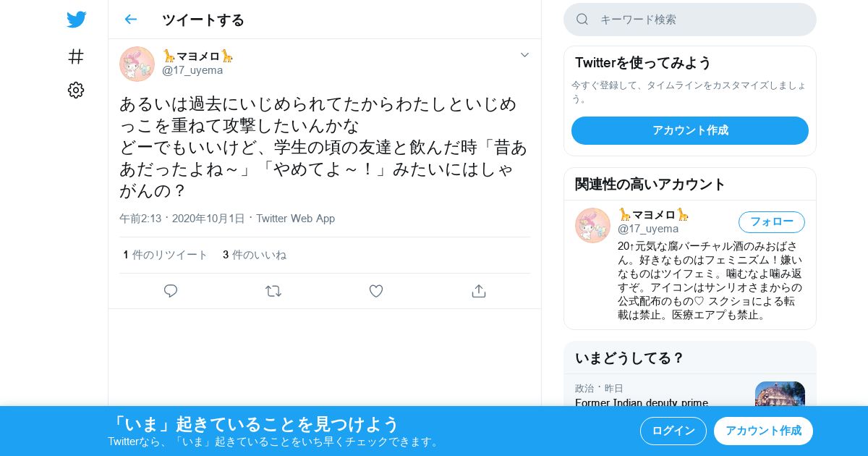Click ログイン in the bottom banner

pyautogui.click(x=673, y=431)
